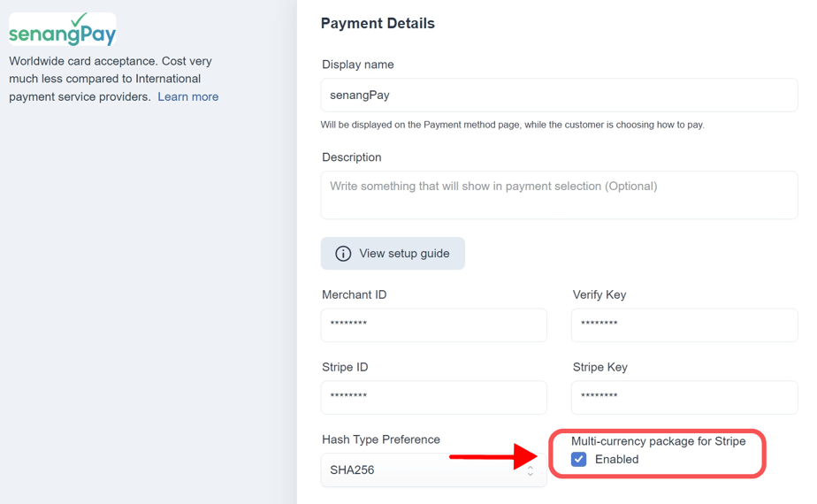This screenshot has height=504, width=817.
Task: Click the Stripe Key input field
Action: [x=684, y=397]
